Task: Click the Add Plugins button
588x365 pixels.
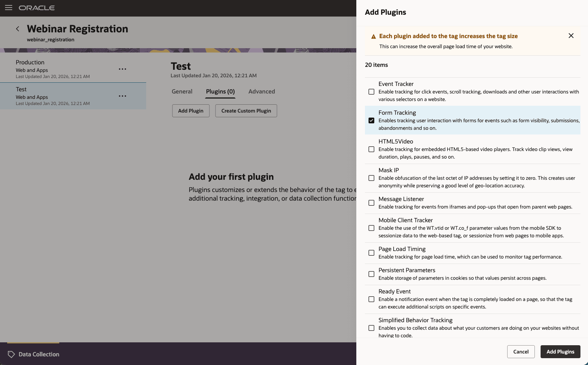Action: coord(560,352)
